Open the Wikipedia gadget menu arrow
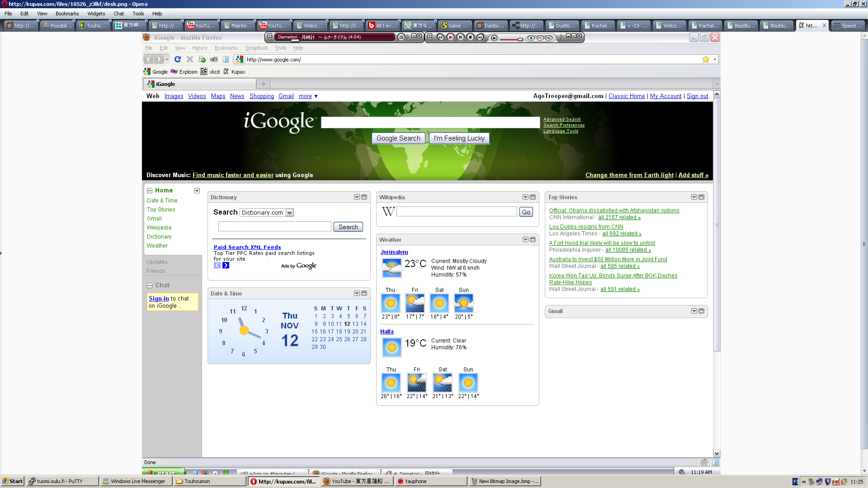 525,197
